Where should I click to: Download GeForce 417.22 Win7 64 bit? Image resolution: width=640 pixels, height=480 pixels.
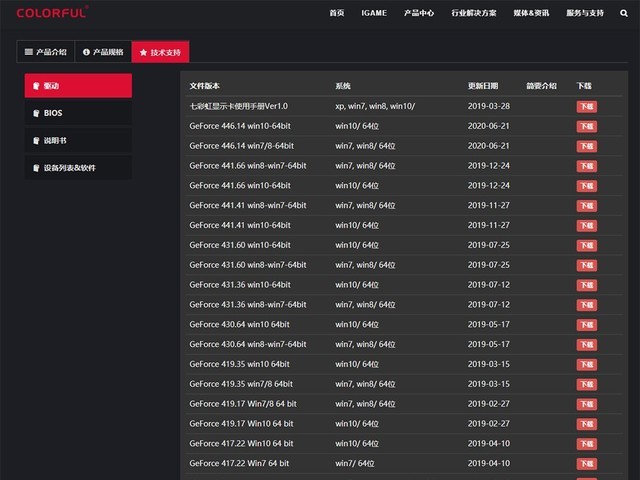587,464
